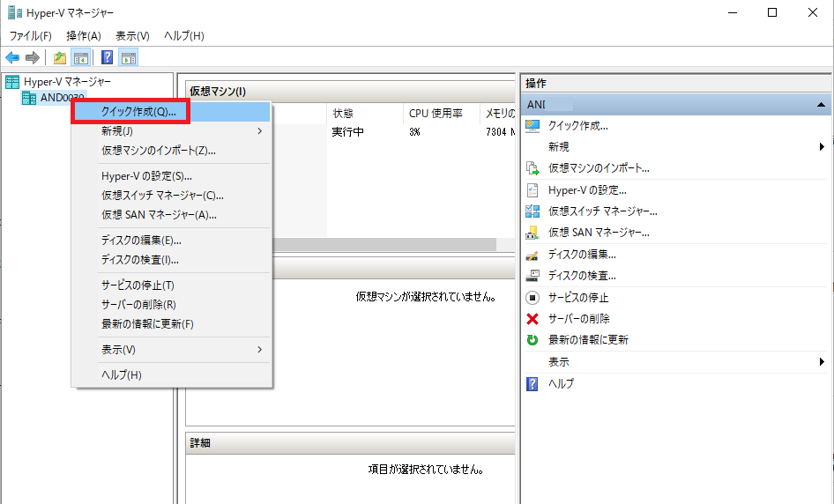834x504 pixels.
Task: Choose ヘルプ(H) from context menu
Action: click(x=172, y=374)
